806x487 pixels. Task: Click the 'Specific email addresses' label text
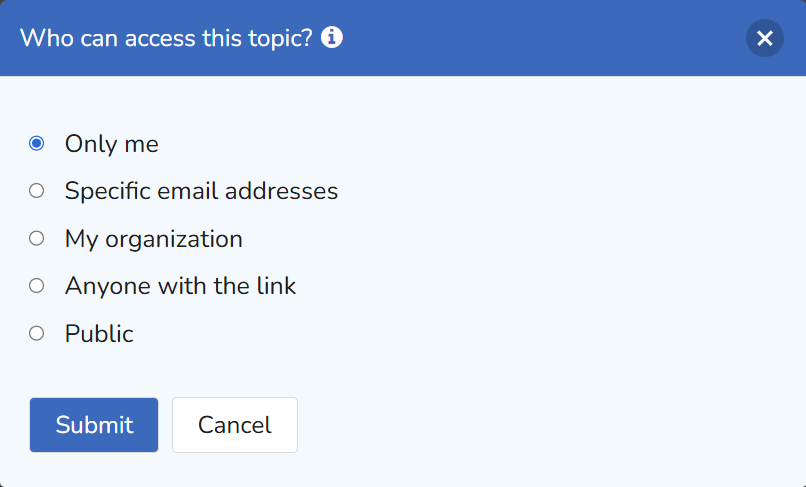[x=202, y=191]
